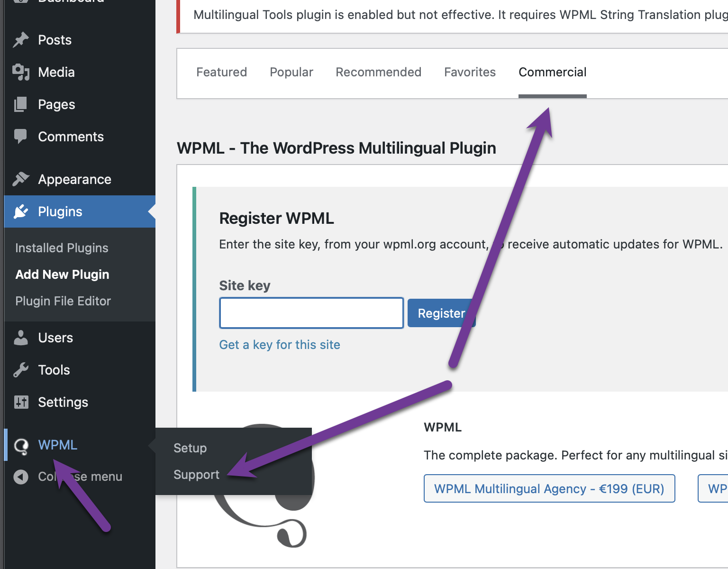Viewport: 728px width, 569px height.
Task: Follow the Get a key for this site link
Action: tap(280, 345)
